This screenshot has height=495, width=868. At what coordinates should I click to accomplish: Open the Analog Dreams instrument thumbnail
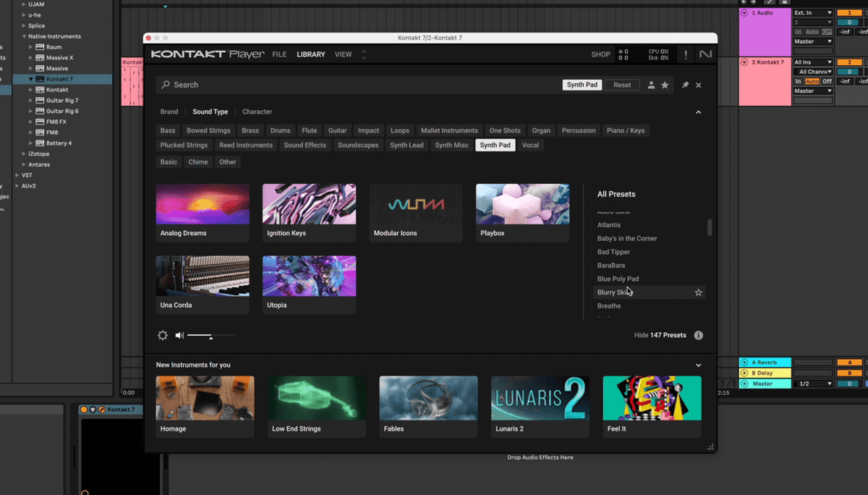tap(203, 204)
